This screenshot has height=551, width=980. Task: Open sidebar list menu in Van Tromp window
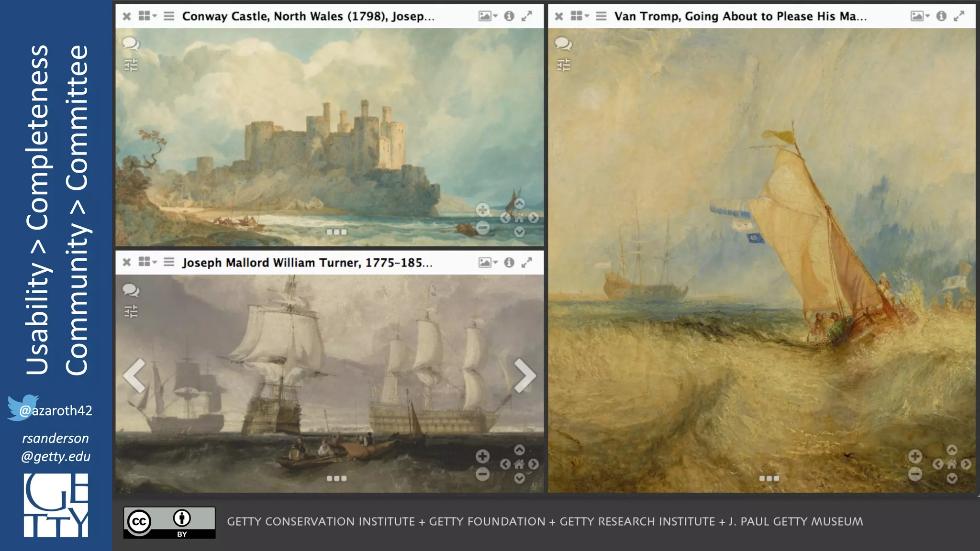[601, 16]
